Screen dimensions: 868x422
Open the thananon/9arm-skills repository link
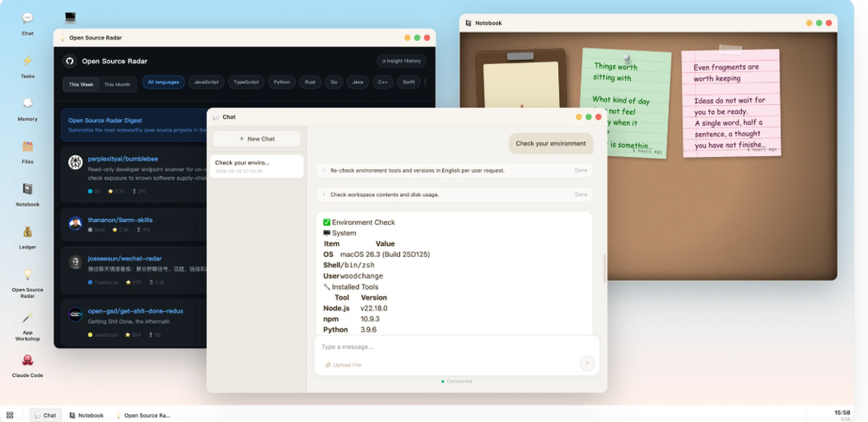pos(120,220)
